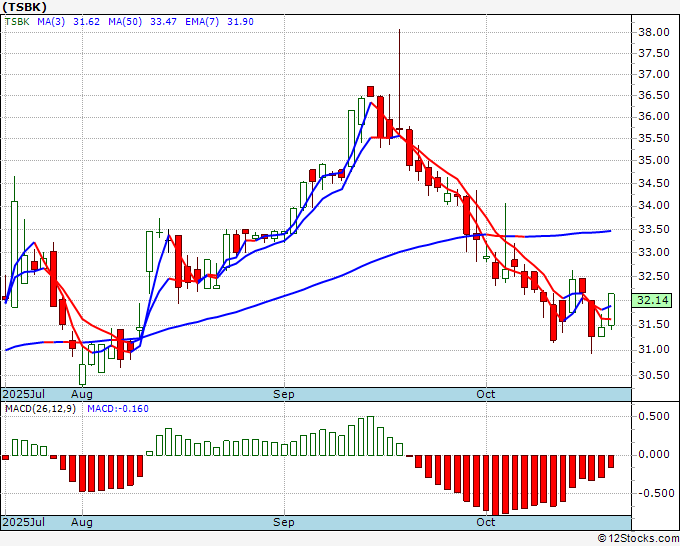Click the 0.000 MACD axis label
Screen dimensions: 680x546
pos(654,454)
